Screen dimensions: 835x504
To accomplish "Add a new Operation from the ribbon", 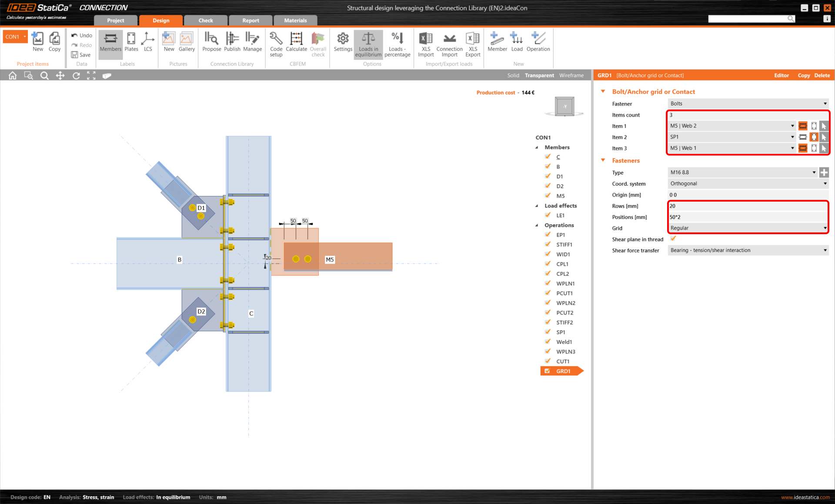I will (538, 43).
